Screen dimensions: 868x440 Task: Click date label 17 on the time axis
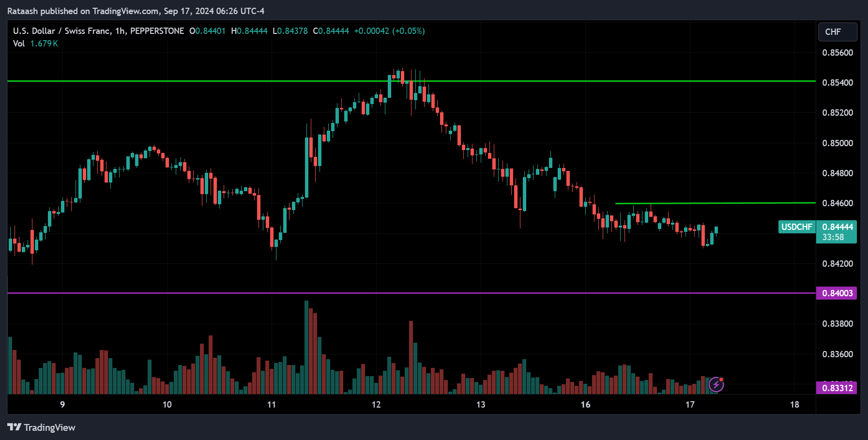click(x=690, y=405)
